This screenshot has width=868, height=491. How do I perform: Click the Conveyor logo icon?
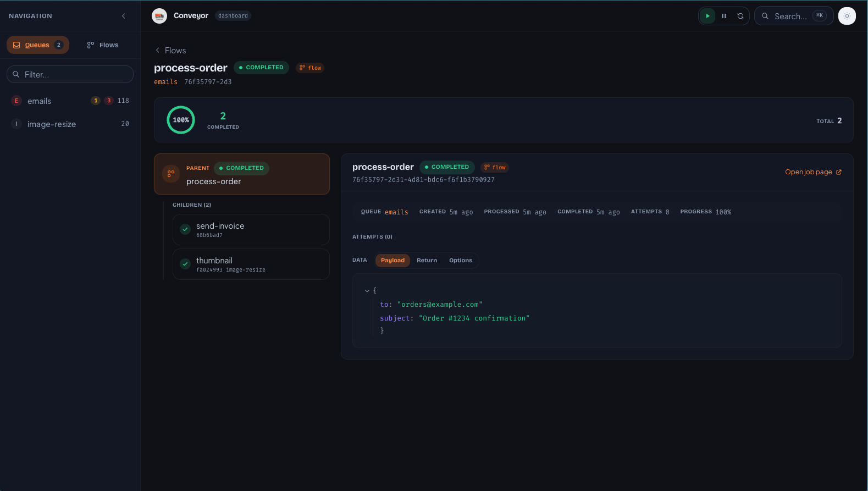(x=159, y=16)
